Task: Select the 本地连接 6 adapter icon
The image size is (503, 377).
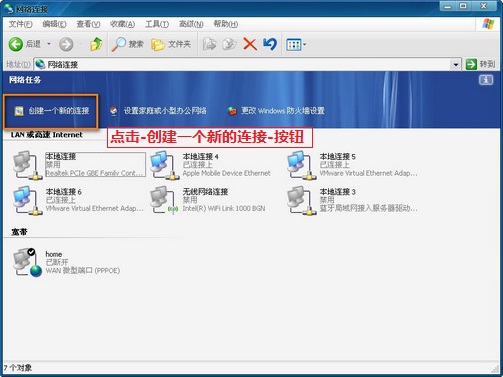Action: (27, 201)
